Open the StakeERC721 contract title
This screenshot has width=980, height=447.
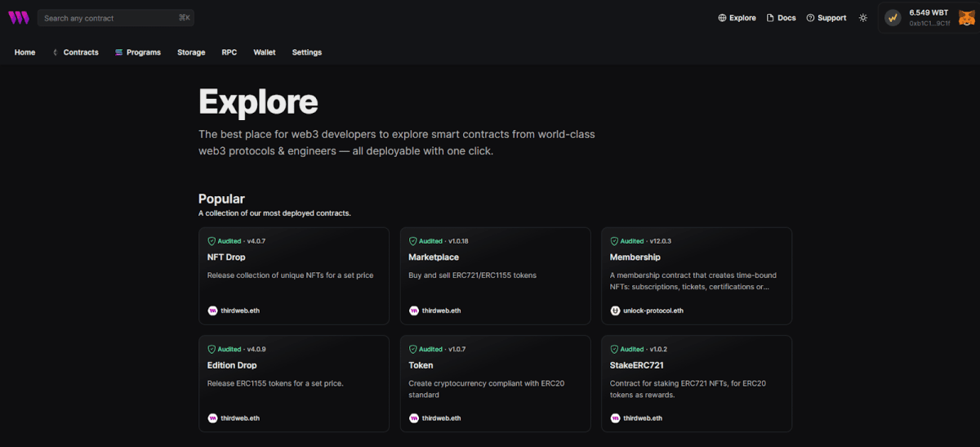click(x=637, y=365)
